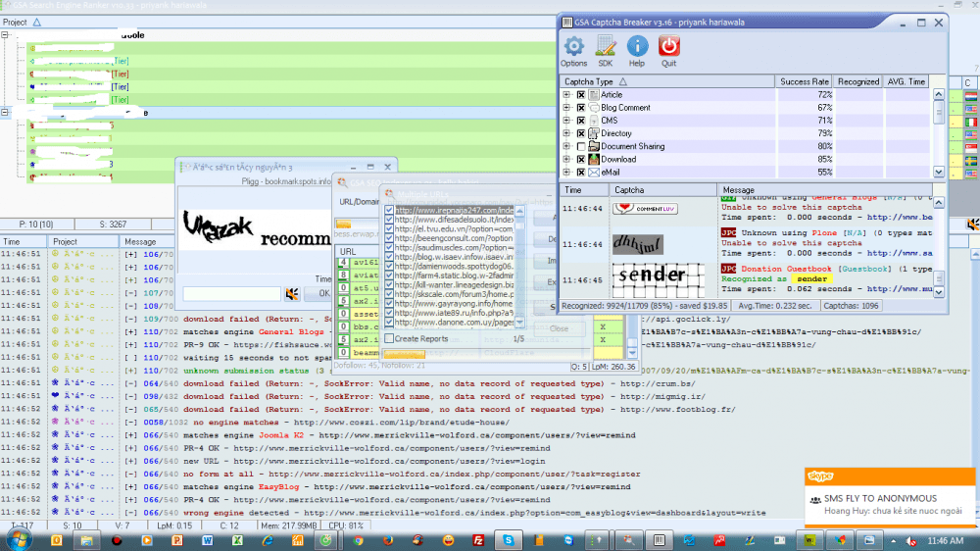Click Close in the Multiple URLs dialog
The height and width of the screenshot is (551, 980).
pyautogui.click(x=559, y=328)
